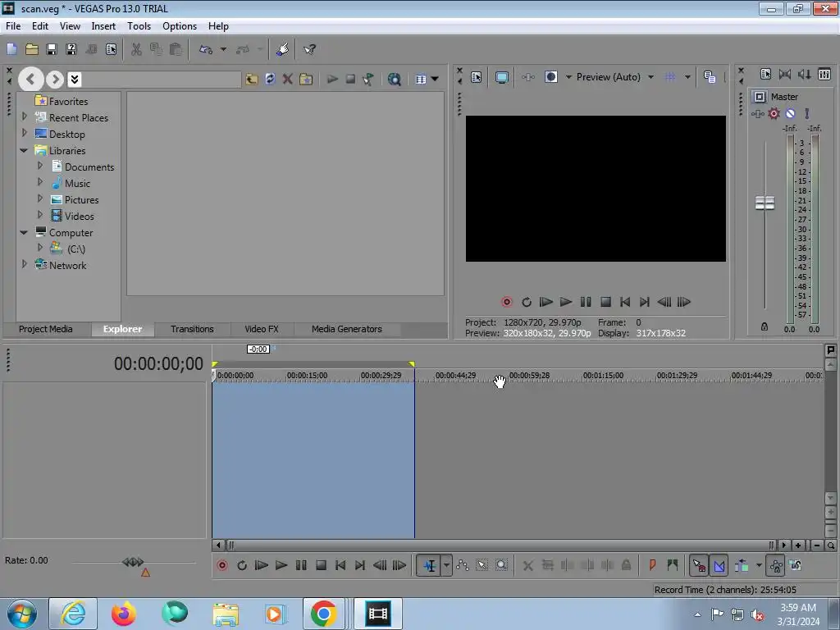The width and height of the screenshot is (840, 630).
Task: Click the Master volume fader handle
Action: (x=765, y=203)
